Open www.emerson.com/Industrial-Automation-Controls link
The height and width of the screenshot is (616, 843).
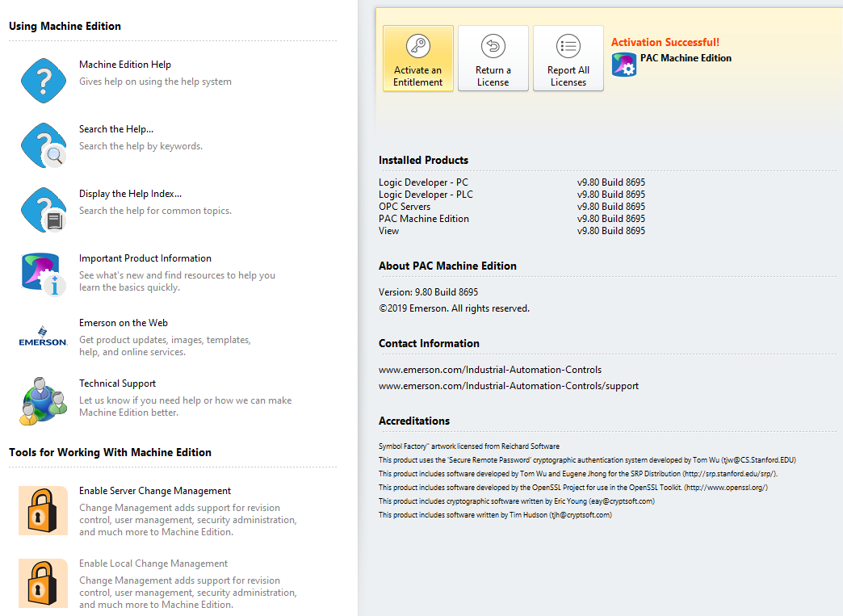click(x=490, y=370)
